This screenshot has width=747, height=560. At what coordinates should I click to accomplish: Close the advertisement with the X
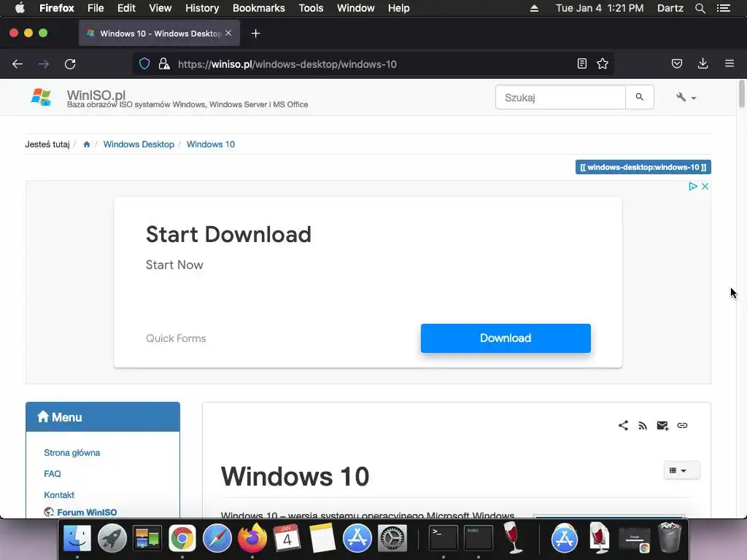[705, 186]
